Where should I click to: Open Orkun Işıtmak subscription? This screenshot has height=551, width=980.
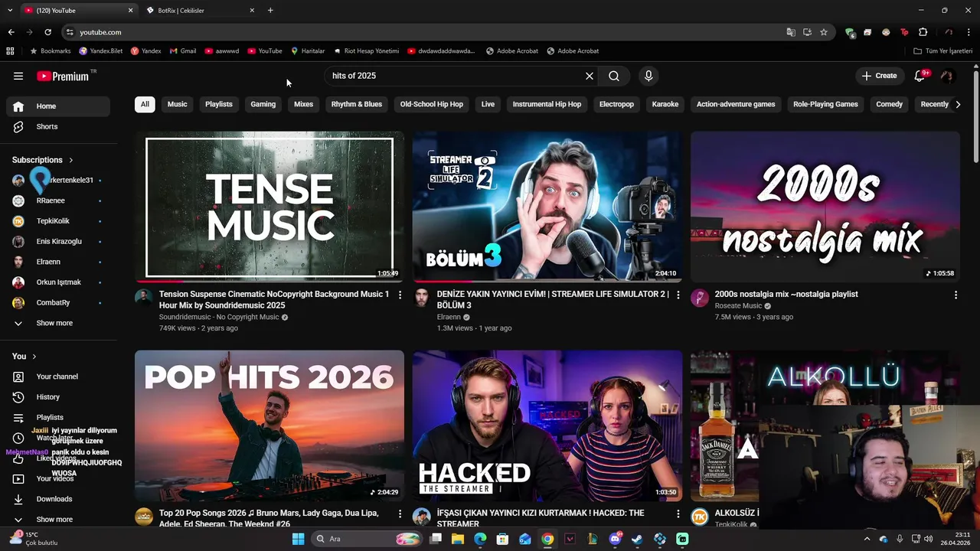pos(57,282)
